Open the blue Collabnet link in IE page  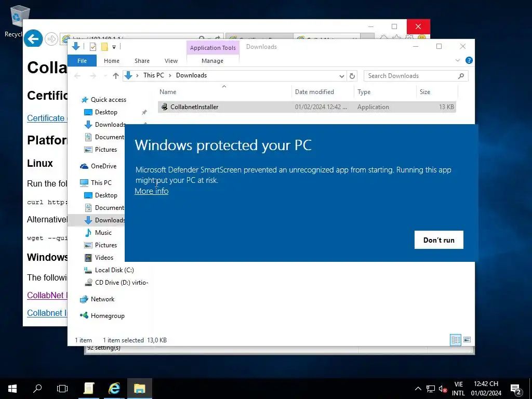[47, 313]
